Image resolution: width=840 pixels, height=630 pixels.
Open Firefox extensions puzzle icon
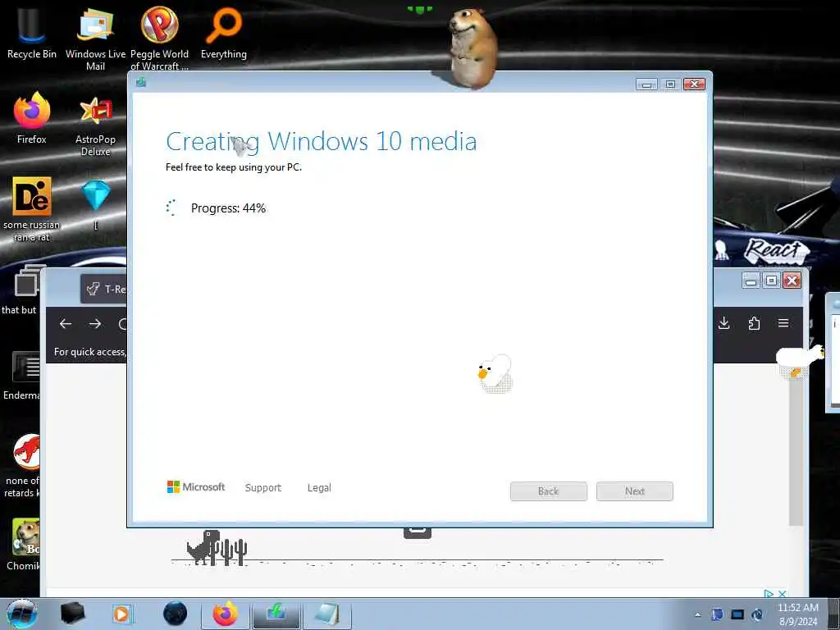pos(754,323)
